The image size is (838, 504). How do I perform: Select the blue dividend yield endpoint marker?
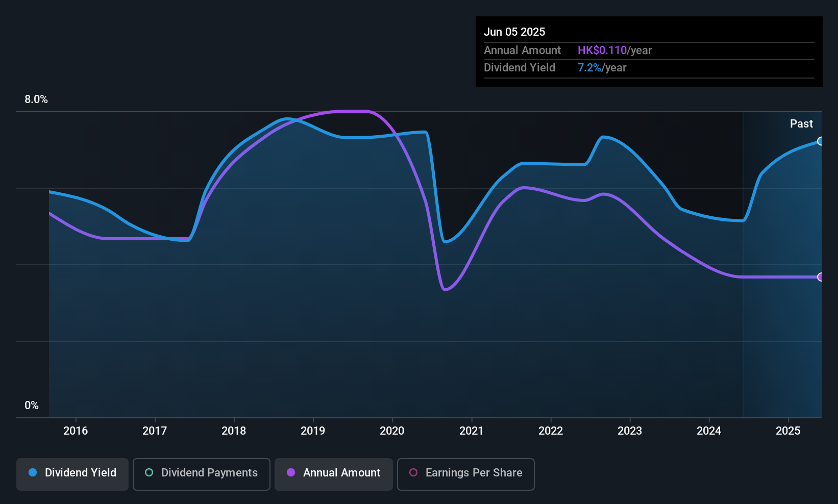[x=821, y=141]
